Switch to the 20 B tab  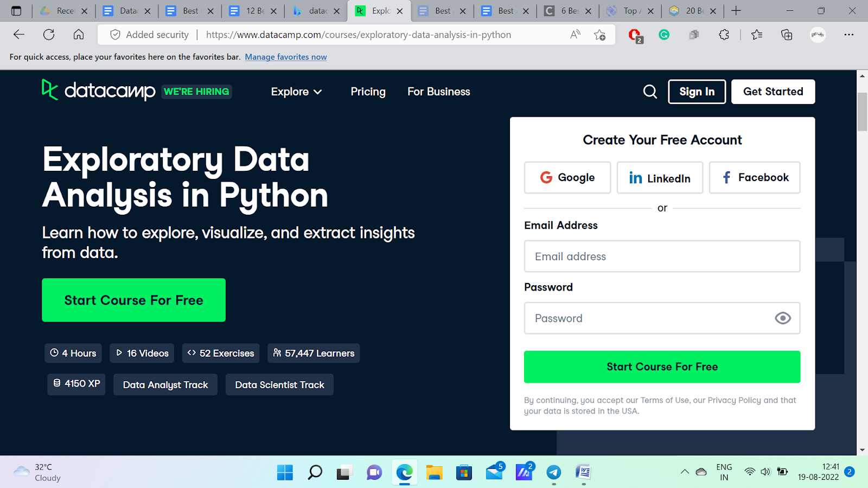click(693, 11)
